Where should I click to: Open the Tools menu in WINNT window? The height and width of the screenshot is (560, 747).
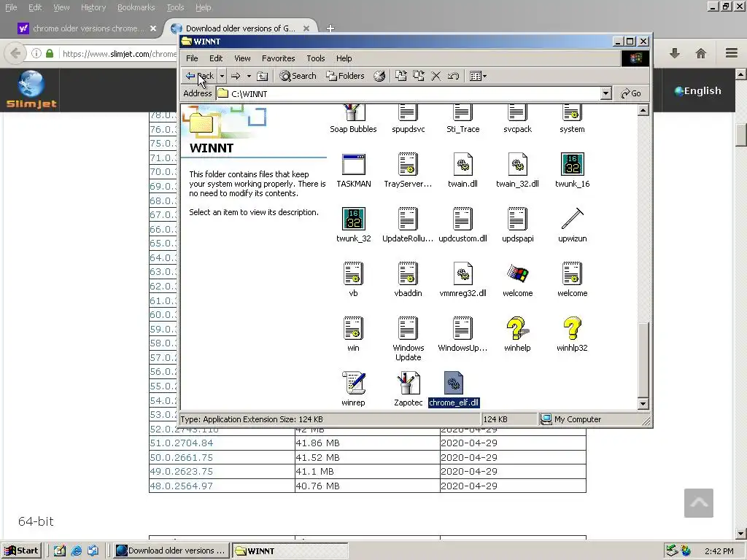click(x=315, y=58)
